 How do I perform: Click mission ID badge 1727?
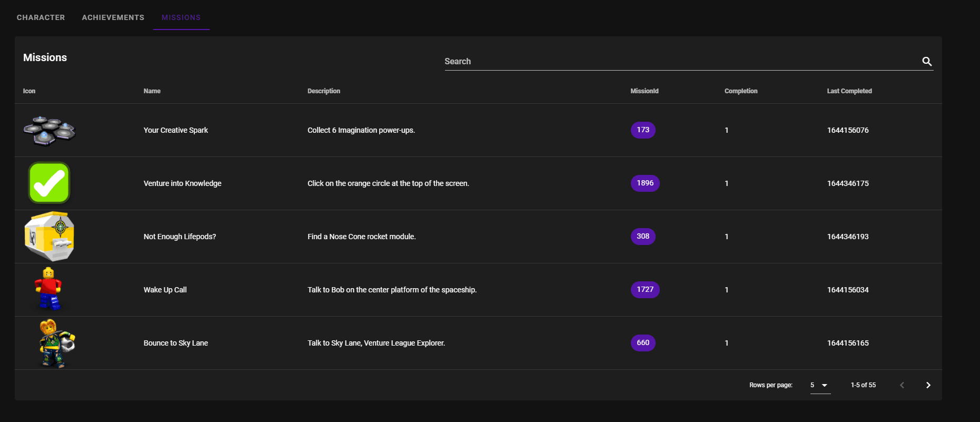point(645,290)
